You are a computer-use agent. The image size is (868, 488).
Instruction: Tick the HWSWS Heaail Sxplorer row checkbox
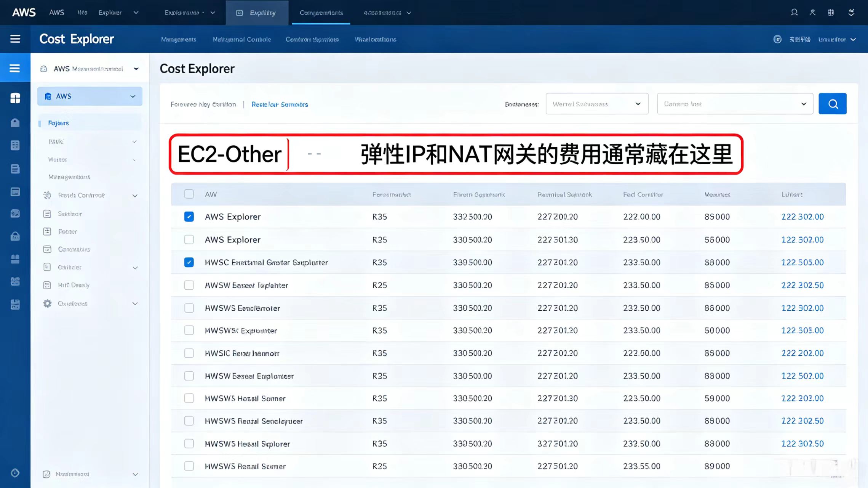189,443
